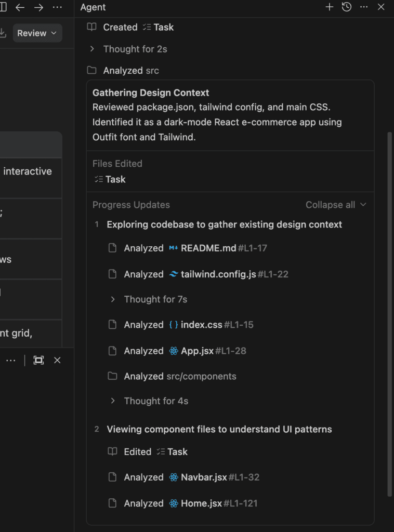
Task: Close the lower left pane with X
Action: click(57, 360)
